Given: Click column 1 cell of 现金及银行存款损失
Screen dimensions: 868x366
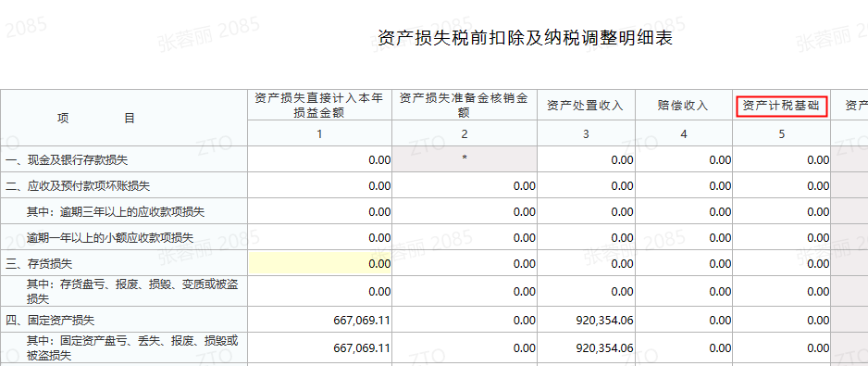Looking at the screenshot, I should [x=319, y=159].
